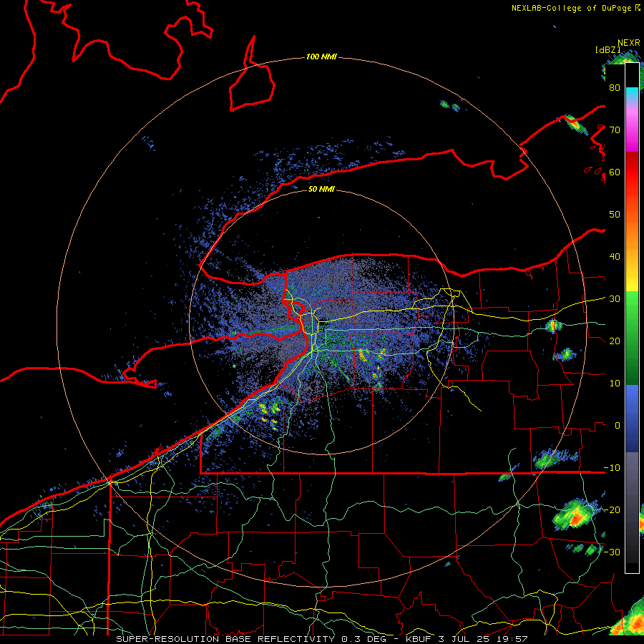Click the -20 value on dBZ scale
This screenshot has width=644, height=644.
[612, 509]
